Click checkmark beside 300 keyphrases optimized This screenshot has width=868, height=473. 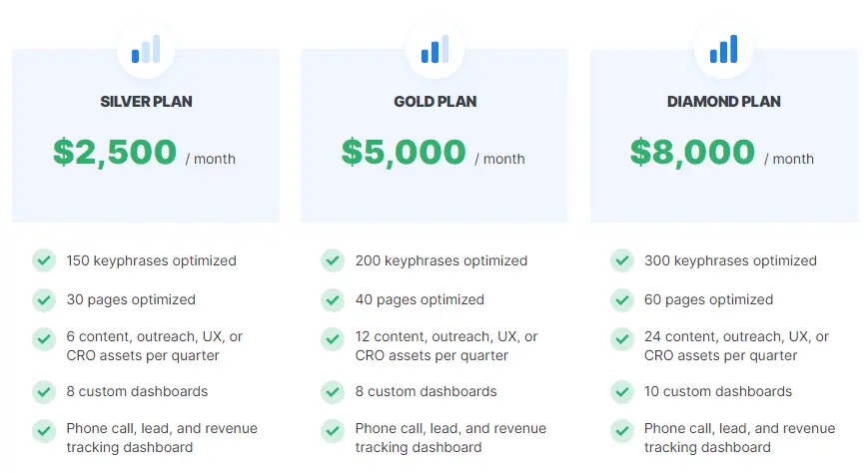[x=621, y=260]
